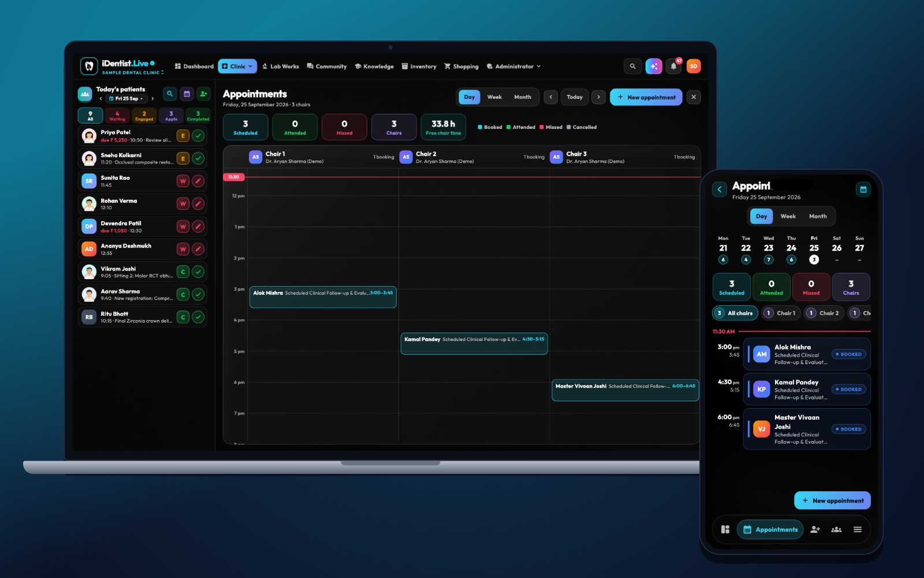This screenshot has width=924, height=578.
Task: Go to next day in patients panel
Action: click(152, 99)
